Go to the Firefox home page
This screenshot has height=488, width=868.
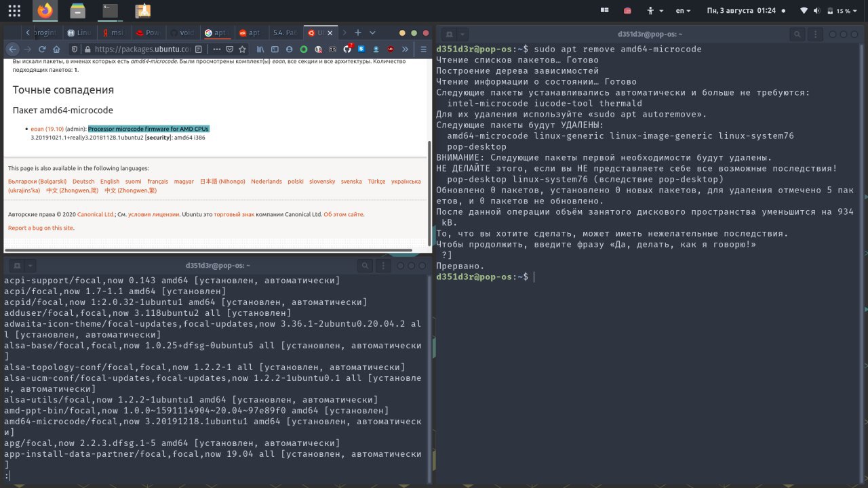[56, 49]
